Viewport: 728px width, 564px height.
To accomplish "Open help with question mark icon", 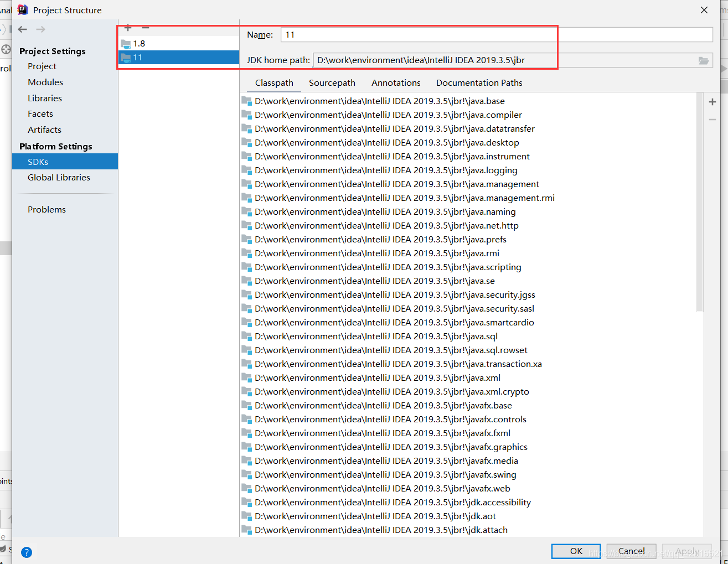I will 27,552.
